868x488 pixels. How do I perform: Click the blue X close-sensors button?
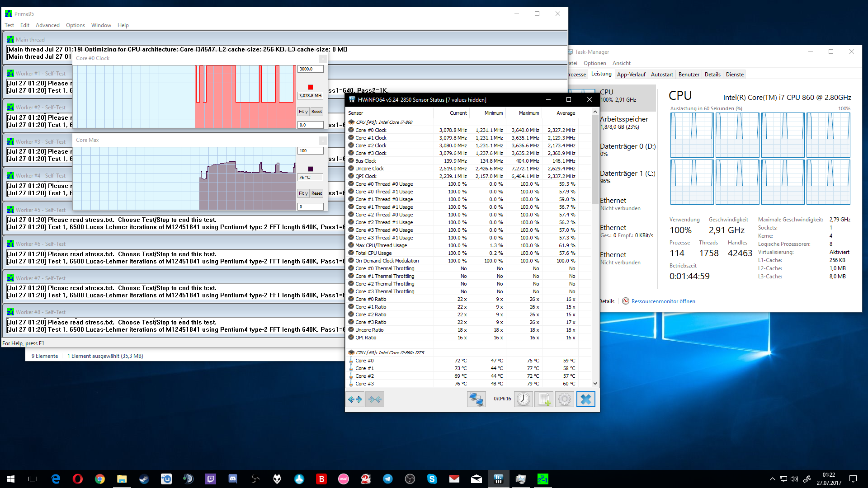[x=585, y=399]
